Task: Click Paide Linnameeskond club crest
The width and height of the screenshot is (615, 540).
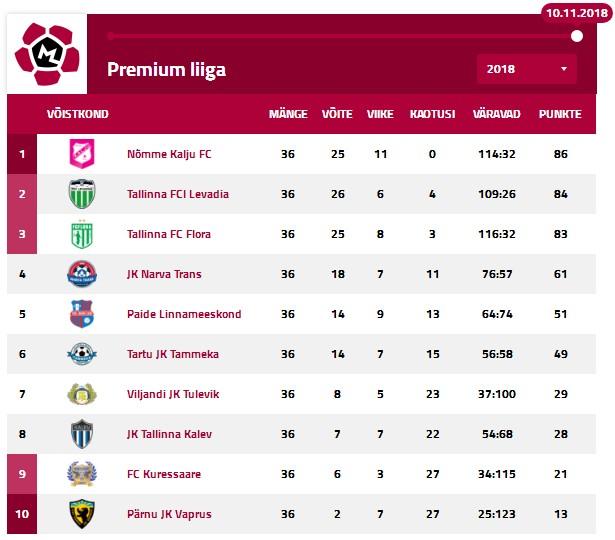Action: 81,314
